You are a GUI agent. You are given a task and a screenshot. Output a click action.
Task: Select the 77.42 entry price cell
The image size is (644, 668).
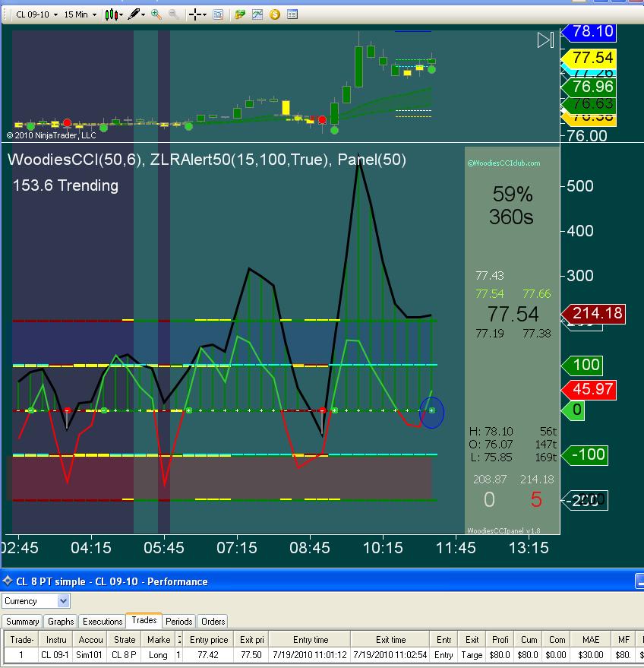click(209, 655)
